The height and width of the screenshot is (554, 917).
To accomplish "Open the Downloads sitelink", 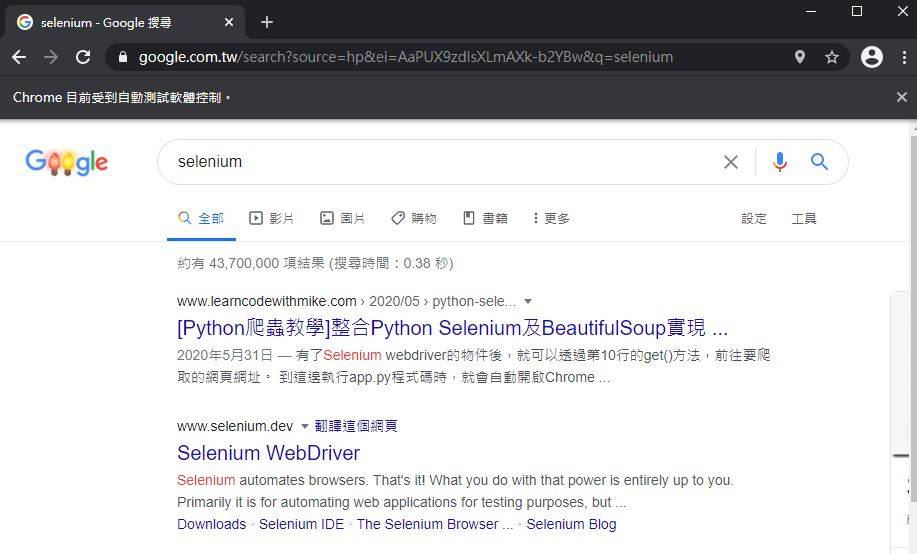I will (212, 524).
